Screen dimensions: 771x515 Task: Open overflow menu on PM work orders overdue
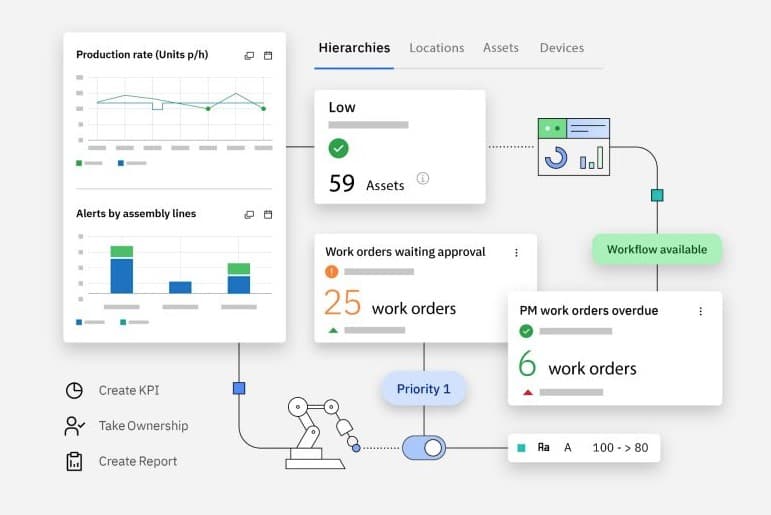pos(700,311)
